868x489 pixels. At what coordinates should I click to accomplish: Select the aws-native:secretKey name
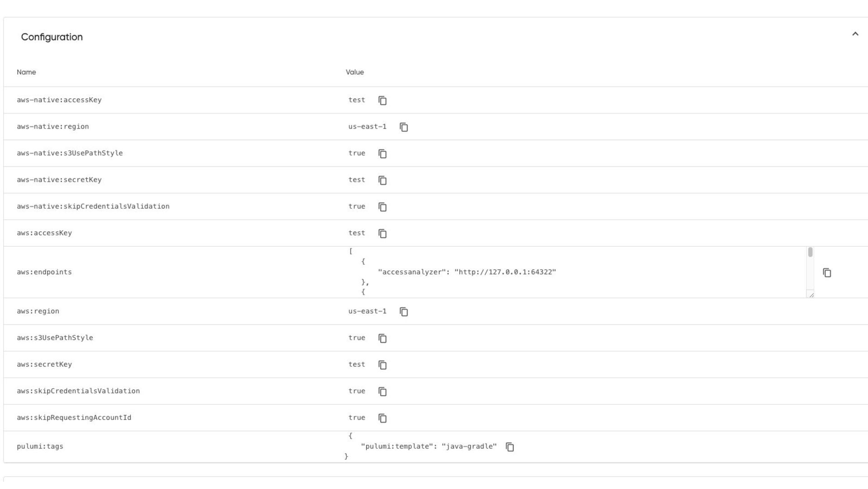(59, 180)
